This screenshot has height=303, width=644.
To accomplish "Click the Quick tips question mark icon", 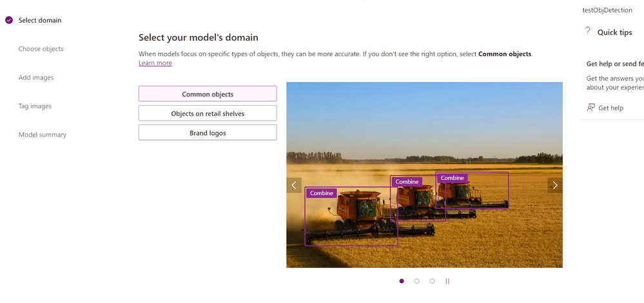I will coord(588,31).
